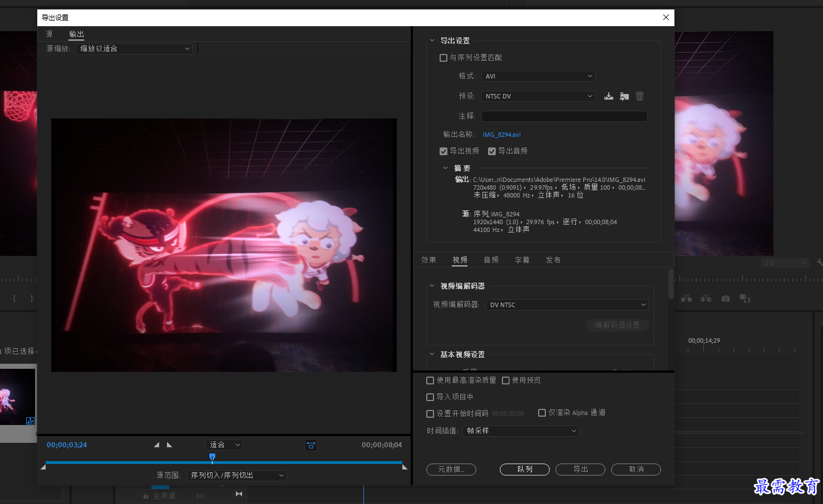This screenshot has height=504, width=823.
Task: Click the blue preview timeline bar
Action: coord(224,462)
